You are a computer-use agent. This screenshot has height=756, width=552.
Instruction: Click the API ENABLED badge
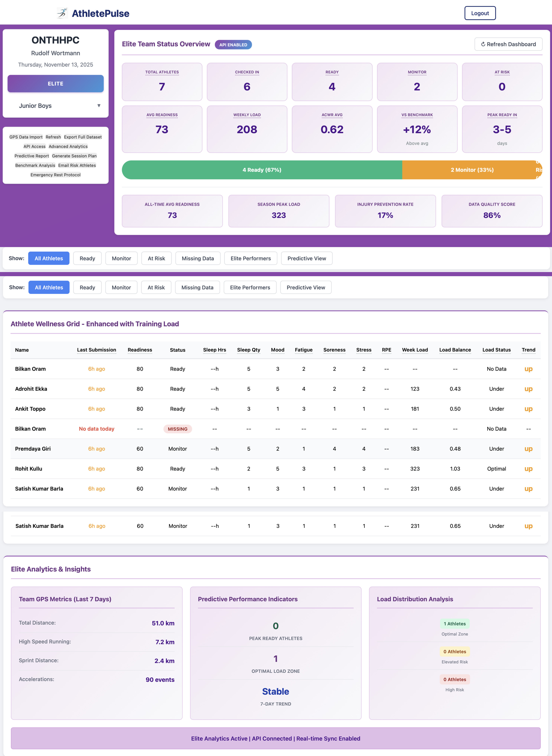pyautogui.click(x=234, y=44)
